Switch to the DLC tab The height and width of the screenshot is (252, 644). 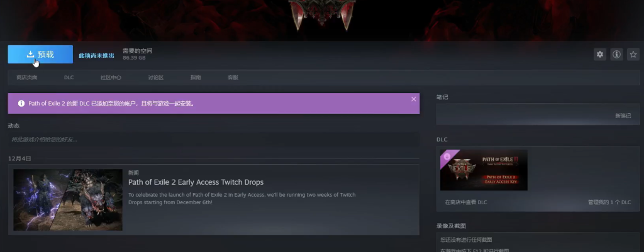click(x=69, y=77)
